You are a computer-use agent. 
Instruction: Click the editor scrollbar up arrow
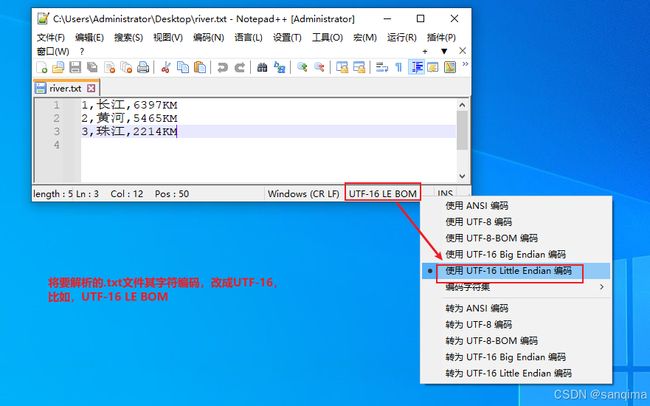click(462, 105)
